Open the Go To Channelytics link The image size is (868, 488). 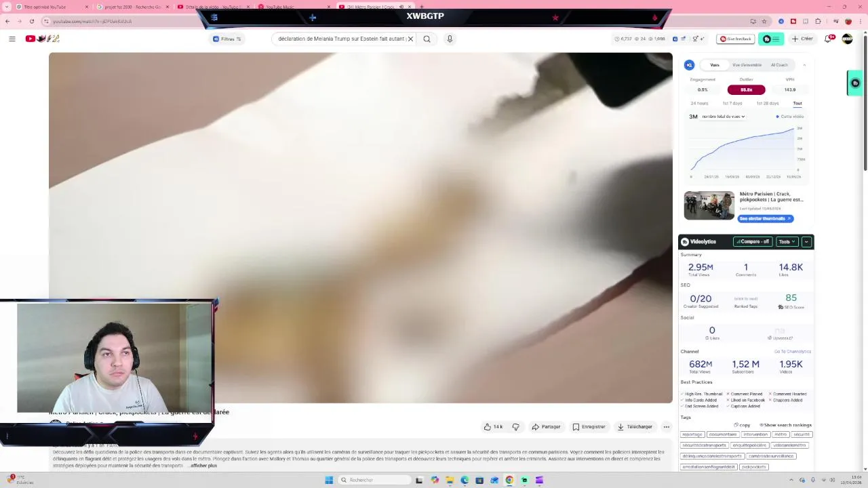click(793, 352)
